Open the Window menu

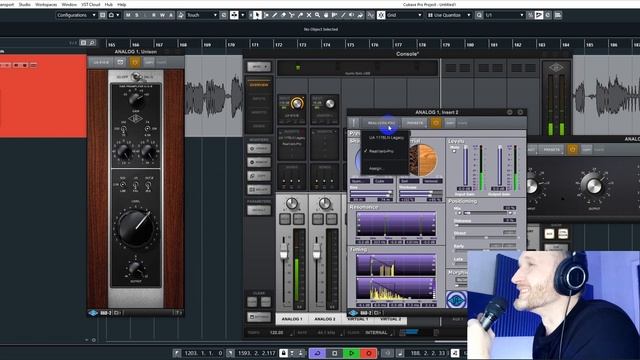click(x=69, y=4)
